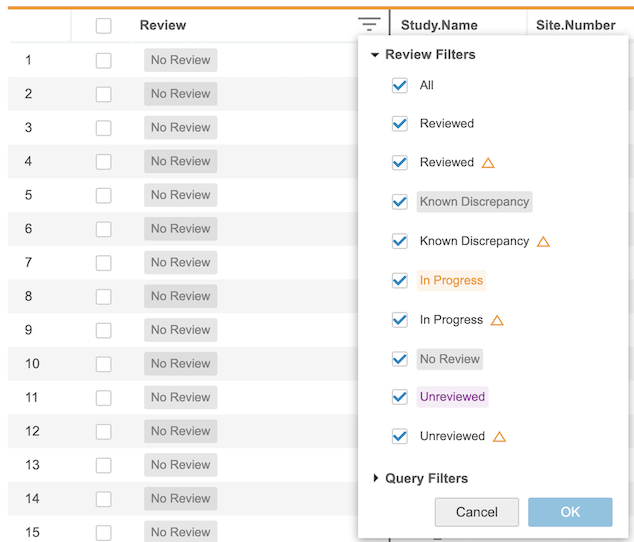
Task: Click warning triangle beside Unreviewed filter
Action: [499, 437]
